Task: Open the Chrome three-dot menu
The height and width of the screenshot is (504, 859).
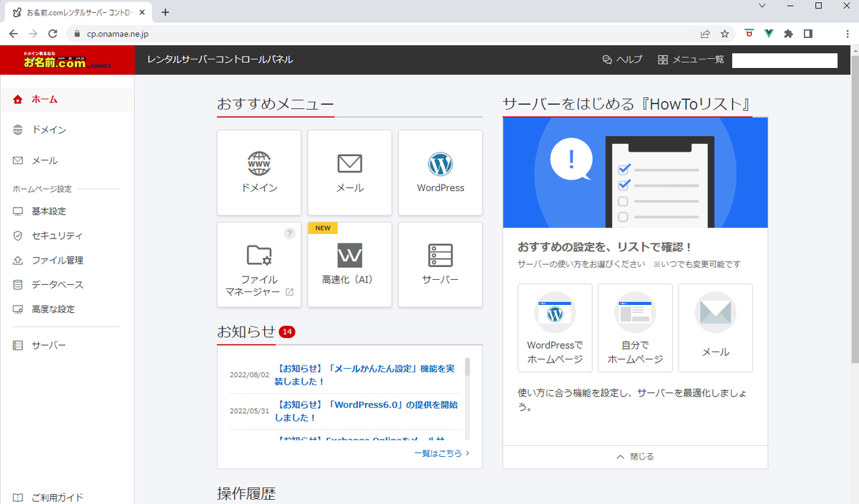Action: (847, 34)
